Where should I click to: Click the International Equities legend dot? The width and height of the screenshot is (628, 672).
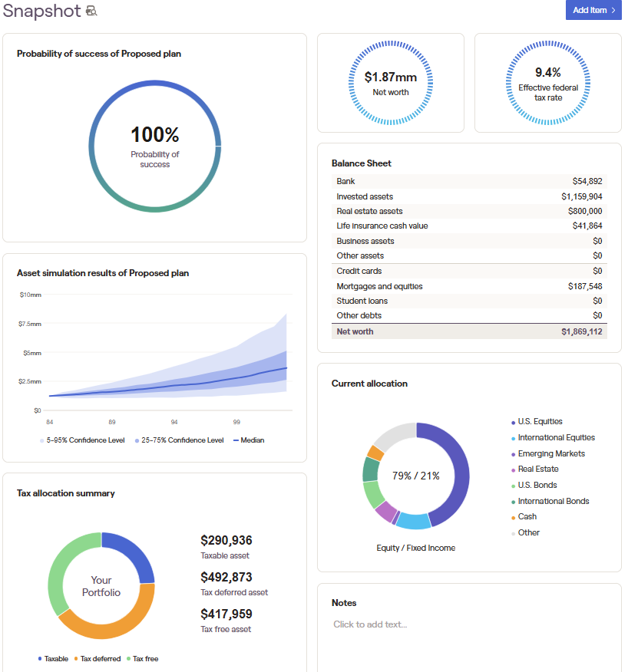point(513,437)
